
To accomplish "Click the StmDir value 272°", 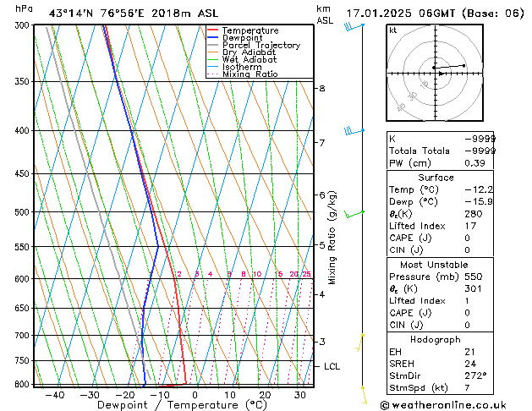I will (475, 376).
